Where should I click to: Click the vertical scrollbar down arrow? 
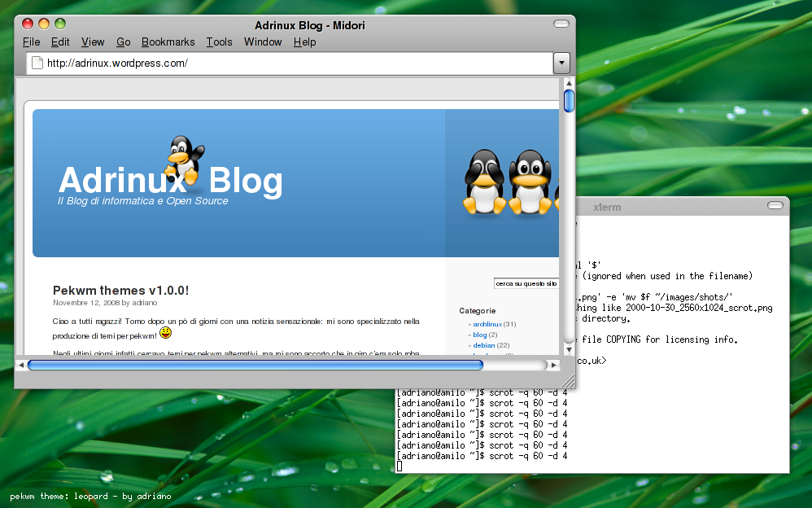tap(569, 349)
